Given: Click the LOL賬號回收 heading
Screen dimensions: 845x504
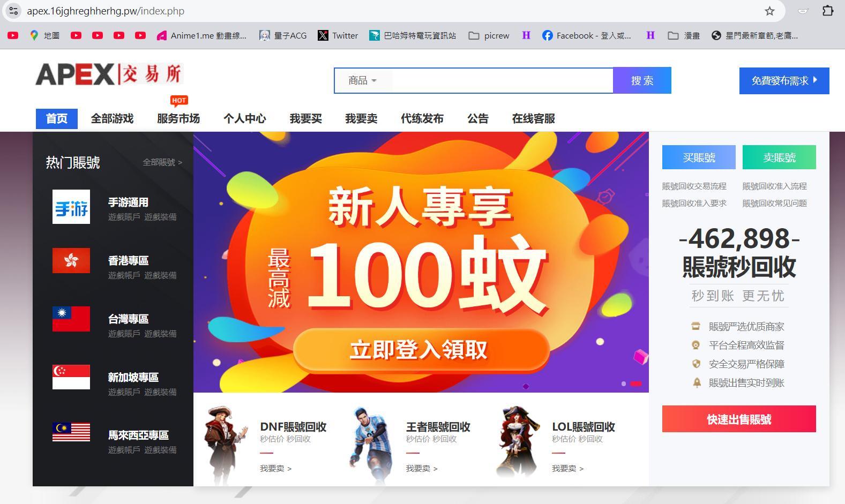Looking at the screenshot, I should 584,427.
